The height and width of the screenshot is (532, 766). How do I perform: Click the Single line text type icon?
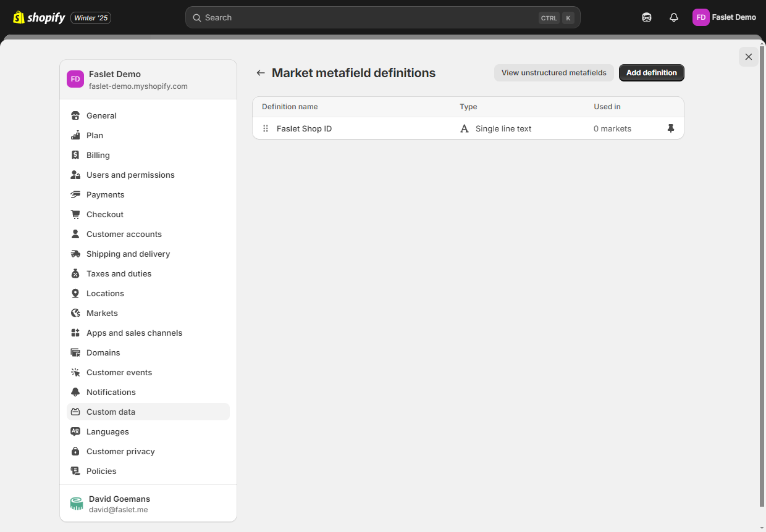(465, 128)
